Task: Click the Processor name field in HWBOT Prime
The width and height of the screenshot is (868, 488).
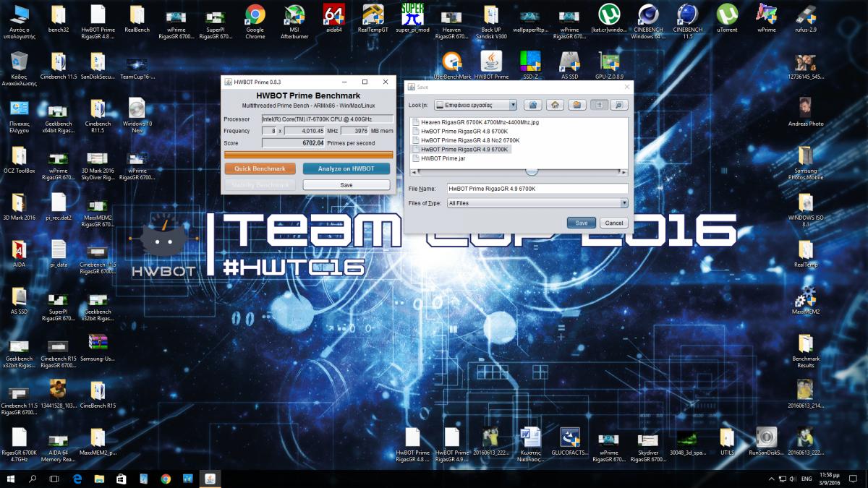Action: coord(327,119)
